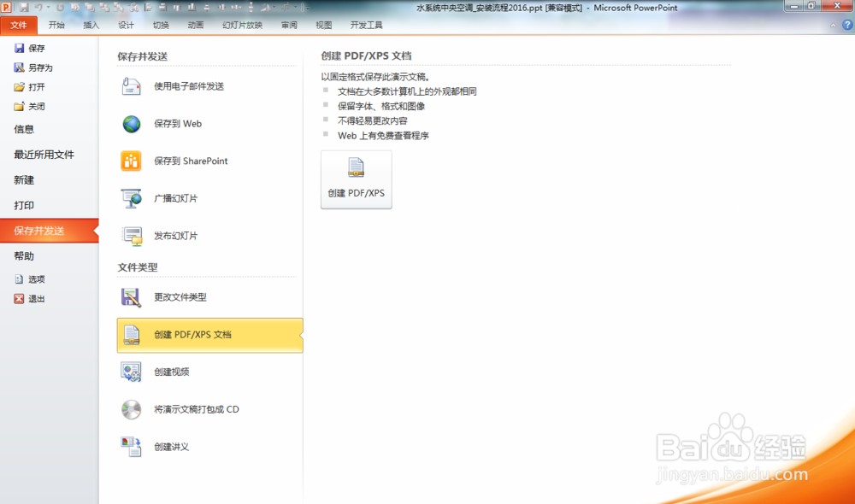This screenshot has height=504, width=855.
Task: Click the large 创建 PDF/XPS button
Action: [x=356, y=179]
